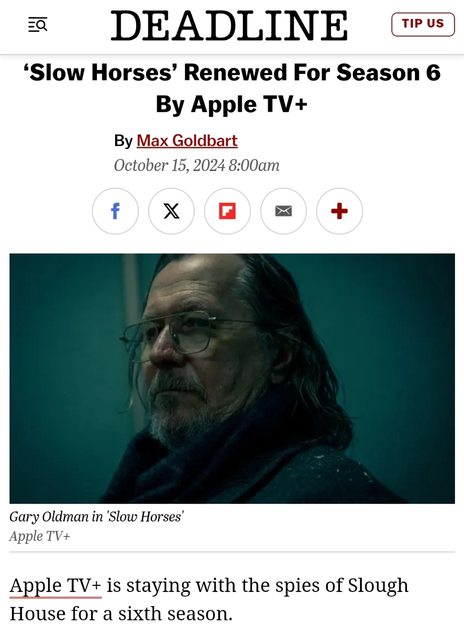Click the 'By' byline label
This screenshot has height=640, width=464.
123,141
